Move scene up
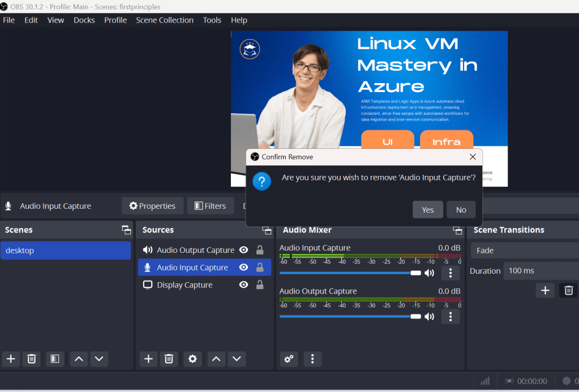579x392 pixels. click(79, 359)
